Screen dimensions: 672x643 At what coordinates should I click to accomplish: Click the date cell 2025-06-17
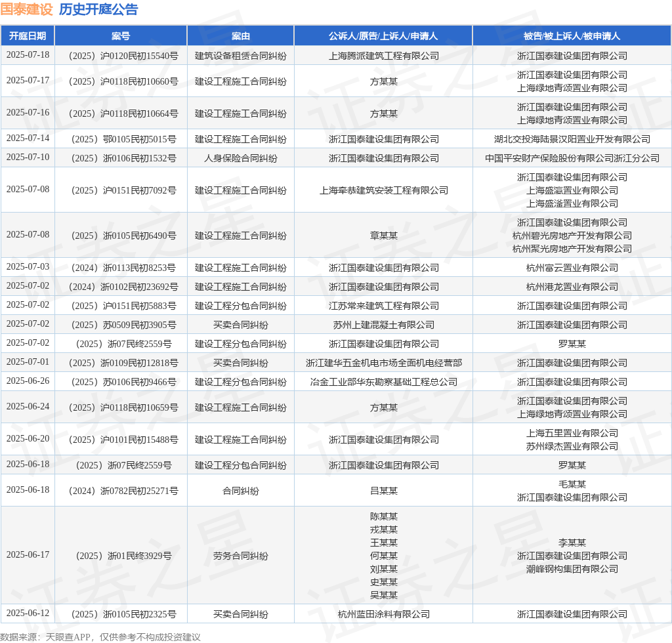pyautogui.click(x=28, y=555)
